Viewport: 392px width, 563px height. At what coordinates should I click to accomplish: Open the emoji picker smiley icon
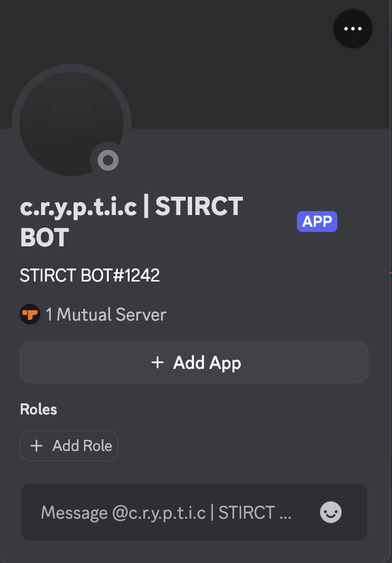click(331, 512)
